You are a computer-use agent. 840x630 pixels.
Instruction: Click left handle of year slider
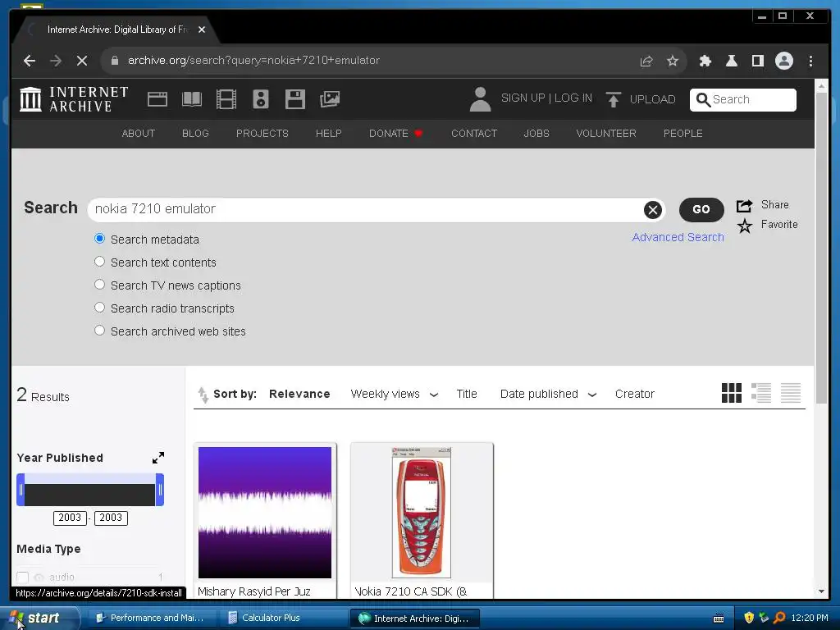click(21, 490)
